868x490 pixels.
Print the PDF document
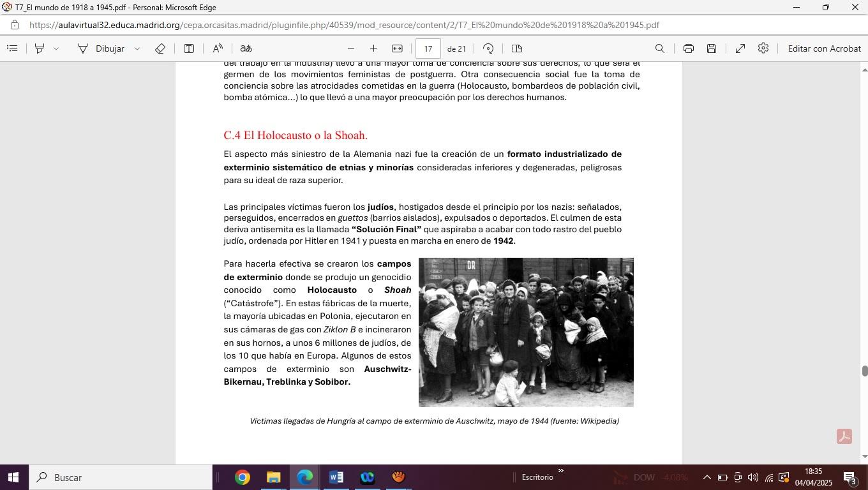[x=689, y=48]
